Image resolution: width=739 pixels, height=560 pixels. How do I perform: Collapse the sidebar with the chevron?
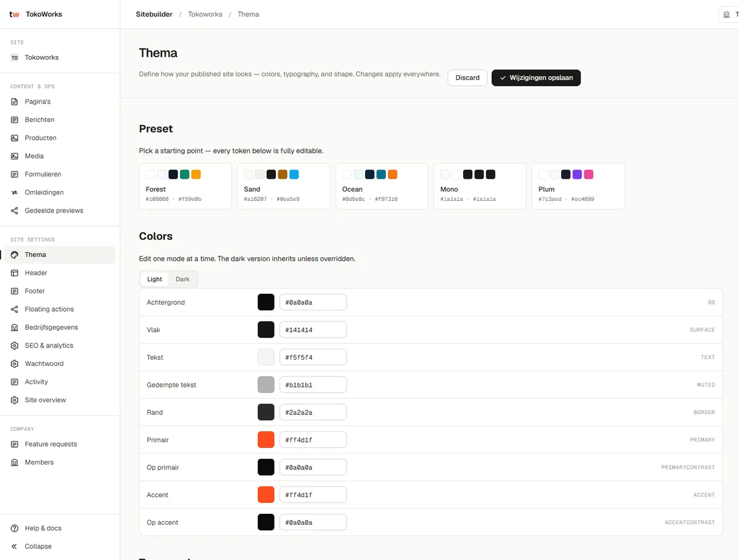tap(15, 546)
